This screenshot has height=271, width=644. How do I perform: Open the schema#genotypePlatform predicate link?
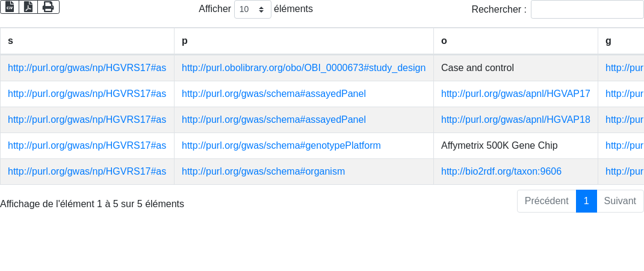point(281,146)
